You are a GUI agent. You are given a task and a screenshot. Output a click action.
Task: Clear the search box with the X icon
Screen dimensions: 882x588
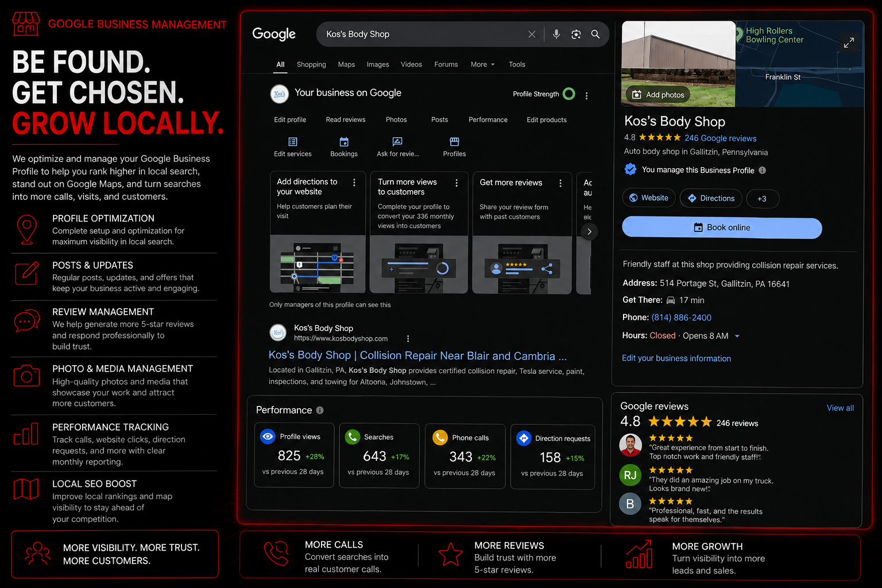532,34
